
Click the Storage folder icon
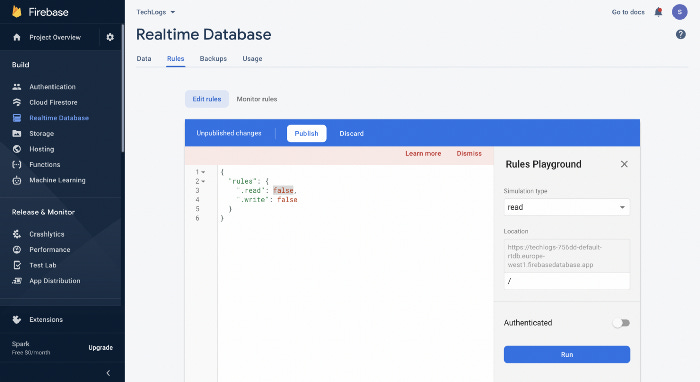(x=17, y=133)
